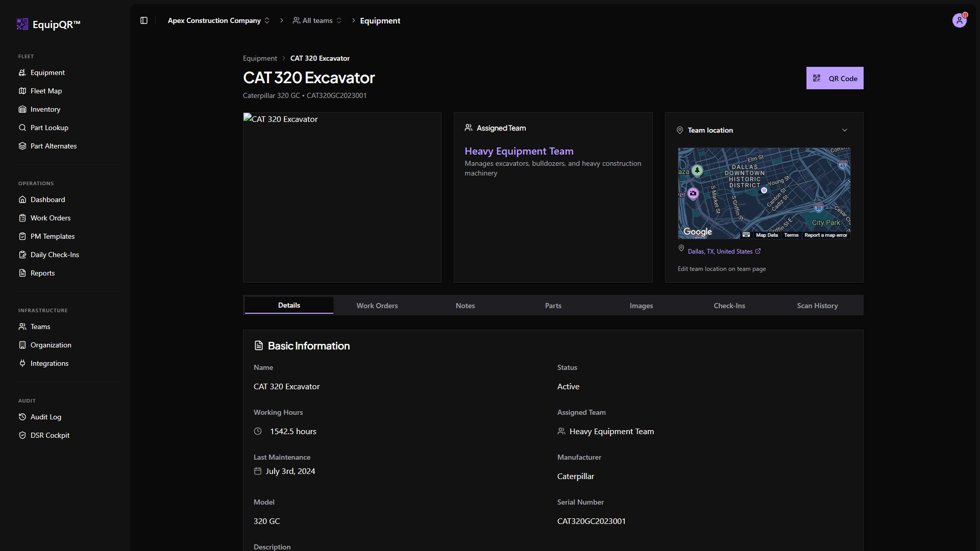Open the Images tab
This screenshot has width=980, height=551.
641,306
